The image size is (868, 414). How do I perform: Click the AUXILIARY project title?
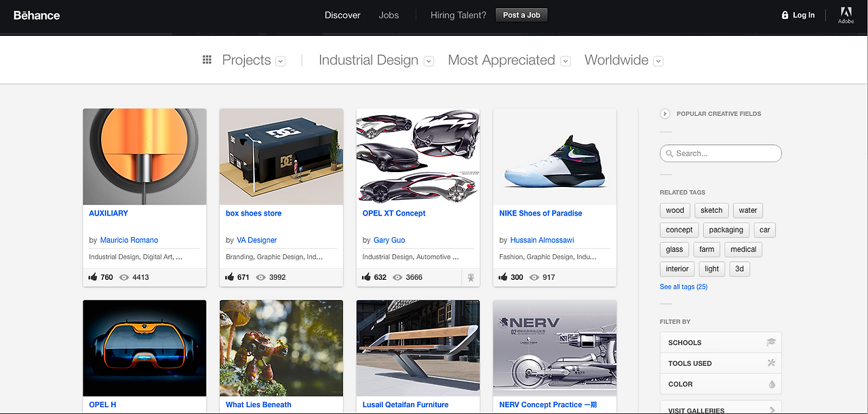[108, 213]
